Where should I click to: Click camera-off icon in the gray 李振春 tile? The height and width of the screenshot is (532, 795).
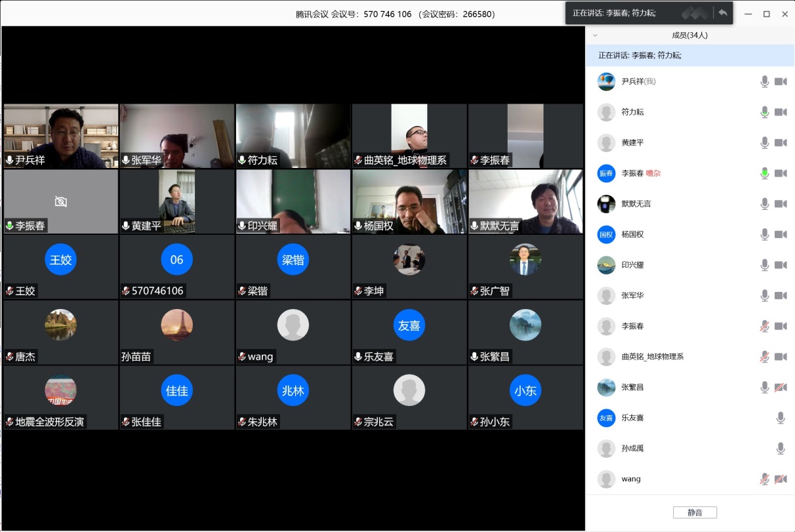point(61,201)
